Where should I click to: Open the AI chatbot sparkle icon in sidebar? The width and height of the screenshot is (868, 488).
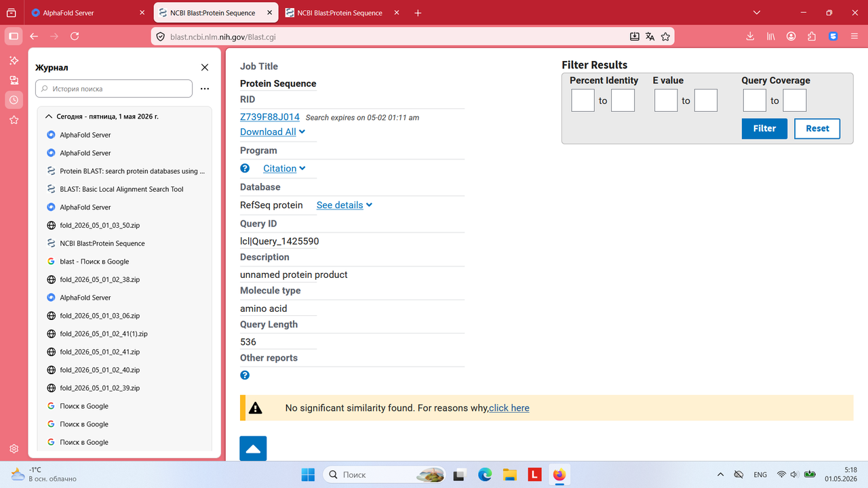pyautogui.click(x=14, y=60)
